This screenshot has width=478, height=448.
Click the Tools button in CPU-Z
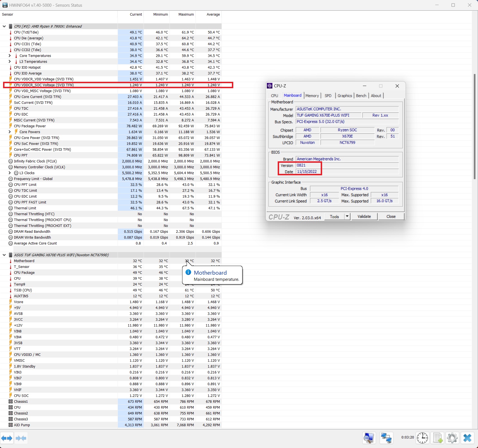coord(334,216)
